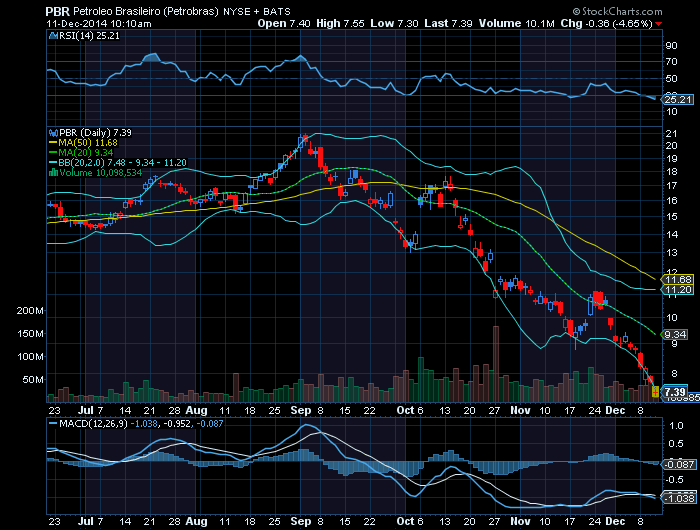
Task: Click the 150M volume axis label
Action: 30,334
